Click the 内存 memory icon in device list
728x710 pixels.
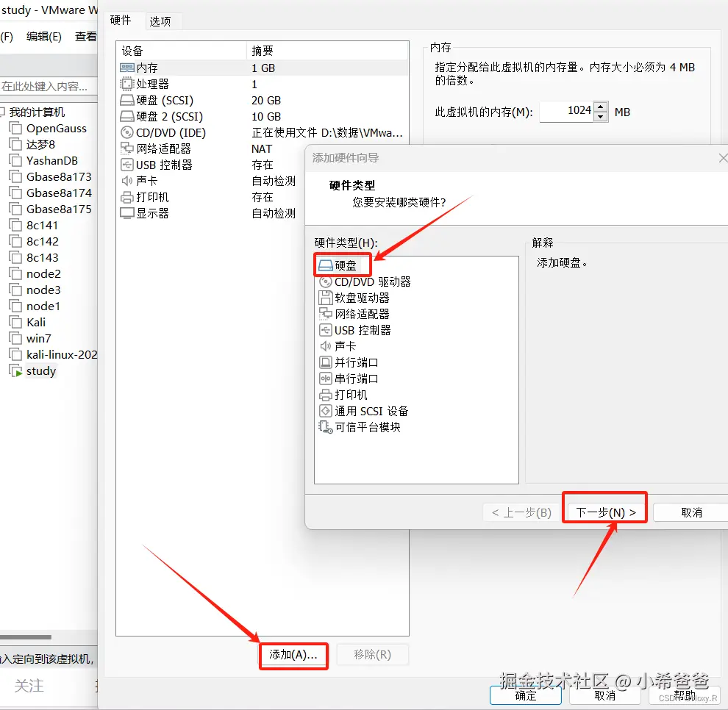tap(127, 68)
